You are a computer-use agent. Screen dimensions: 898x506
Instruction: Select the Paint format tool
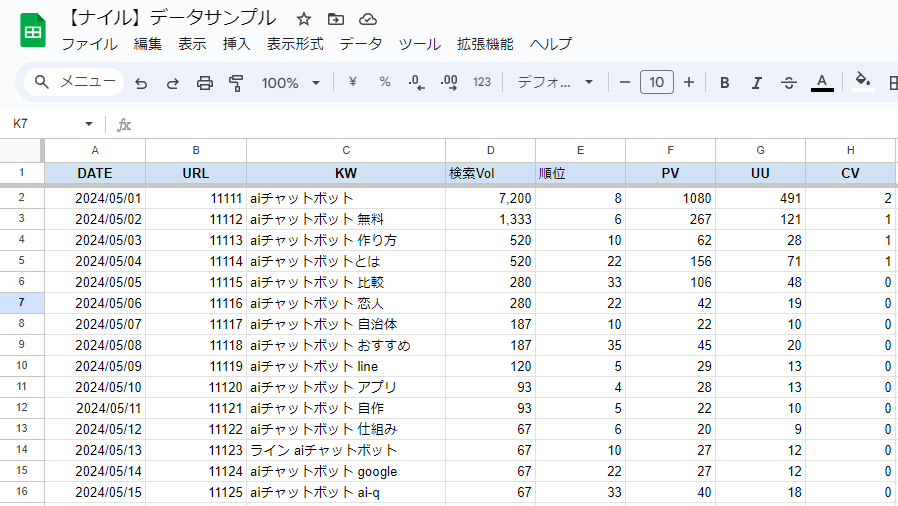(236, 83)
